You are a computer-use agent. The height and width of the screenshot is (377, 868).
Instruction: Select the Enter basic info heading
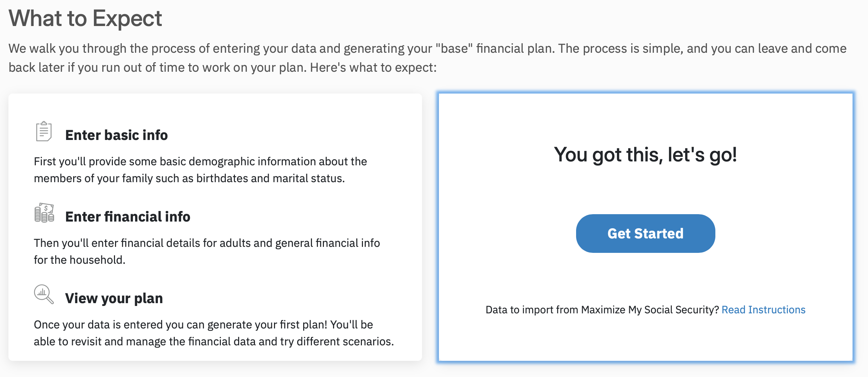(116, 135)
